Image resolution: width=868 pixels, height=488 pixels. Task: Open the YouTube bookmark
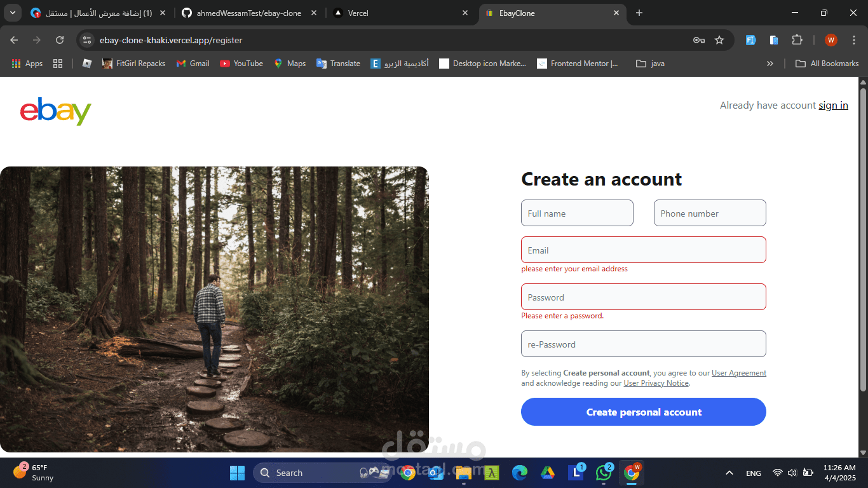(241, 64)
